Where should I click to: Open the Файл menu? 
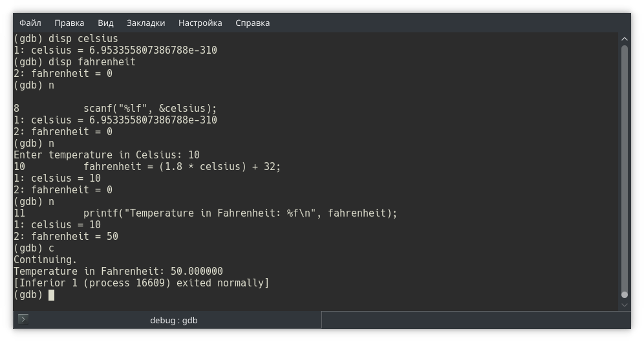30,23
